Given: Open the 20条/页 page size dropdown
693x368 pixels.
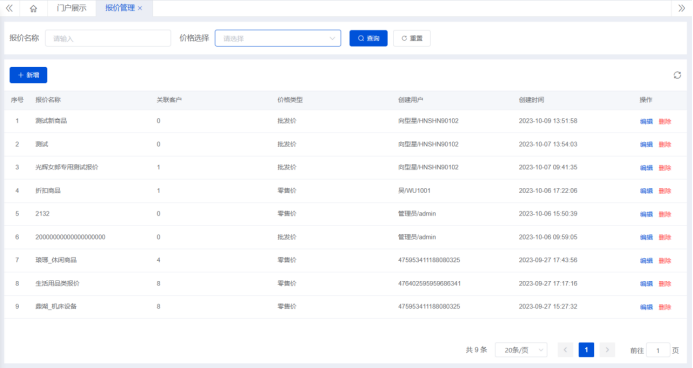Looking at the screenshot, I should coord(521,350).
